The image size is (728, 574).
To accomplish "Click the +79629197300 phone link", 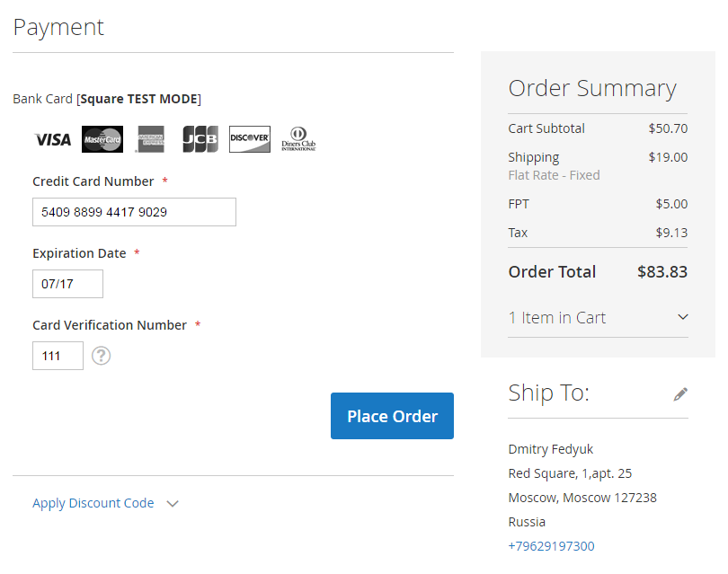I will (551, 546).
